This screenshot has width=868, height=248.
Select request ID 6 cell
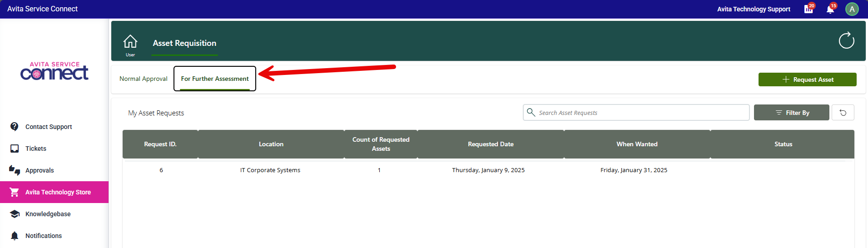[161, 170]
